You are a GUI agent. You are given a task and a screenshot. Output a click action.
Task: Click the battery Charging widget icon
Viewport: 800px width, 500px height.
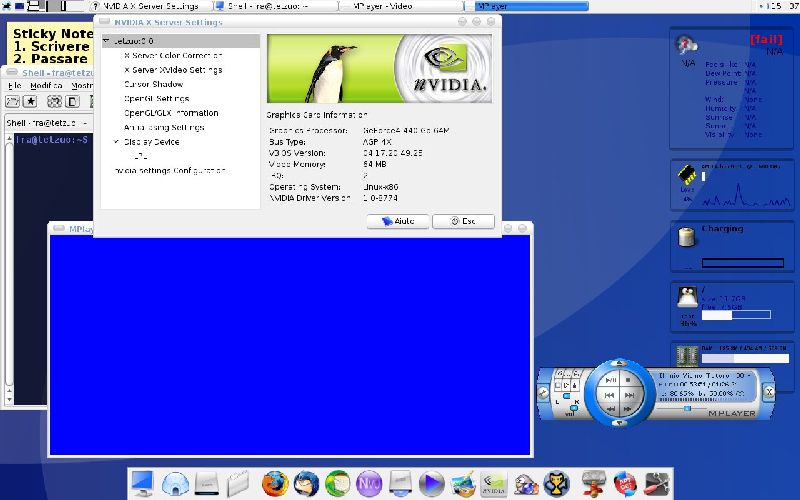(x=687, y=237)
